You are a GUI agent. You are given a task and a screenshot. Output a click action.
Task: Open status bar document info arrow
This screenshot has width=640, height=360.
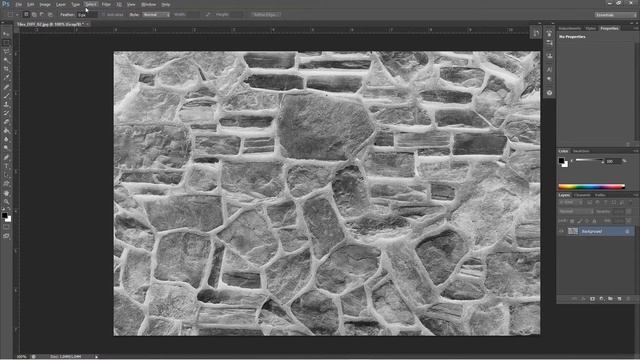[97, 356]
